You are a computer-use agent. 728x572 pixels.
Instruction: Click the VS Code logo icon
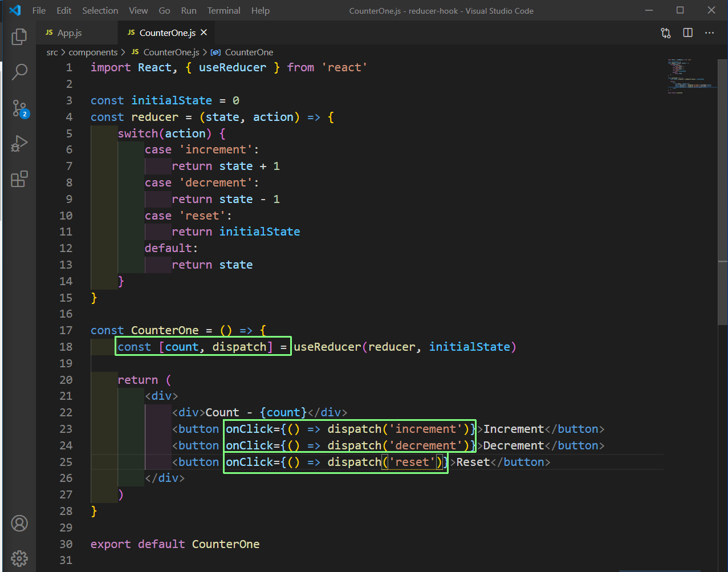tap(15, 10)
